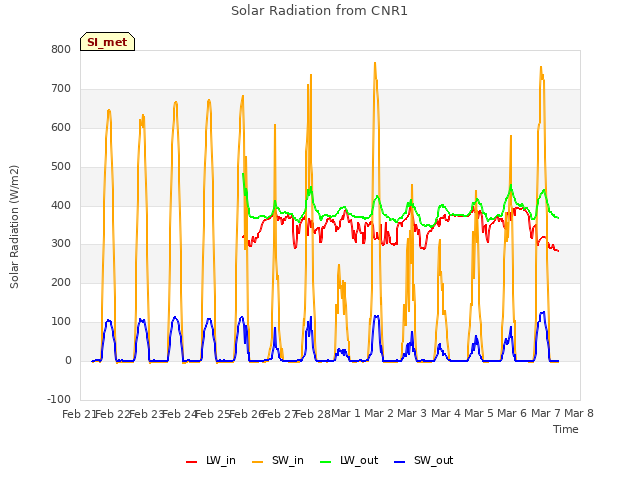Click the Feb 23 x-axis label
The width and height of the screenshot is (640, 480).
(146, 414)
